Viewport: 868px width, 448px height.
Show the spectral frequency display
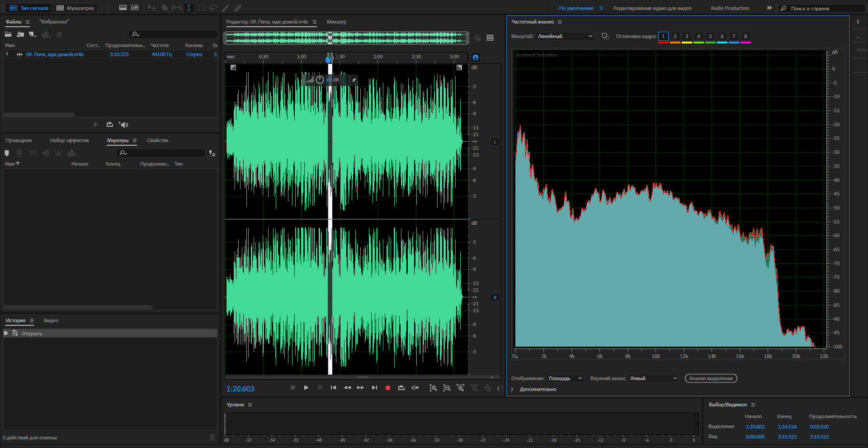point(123,8)
